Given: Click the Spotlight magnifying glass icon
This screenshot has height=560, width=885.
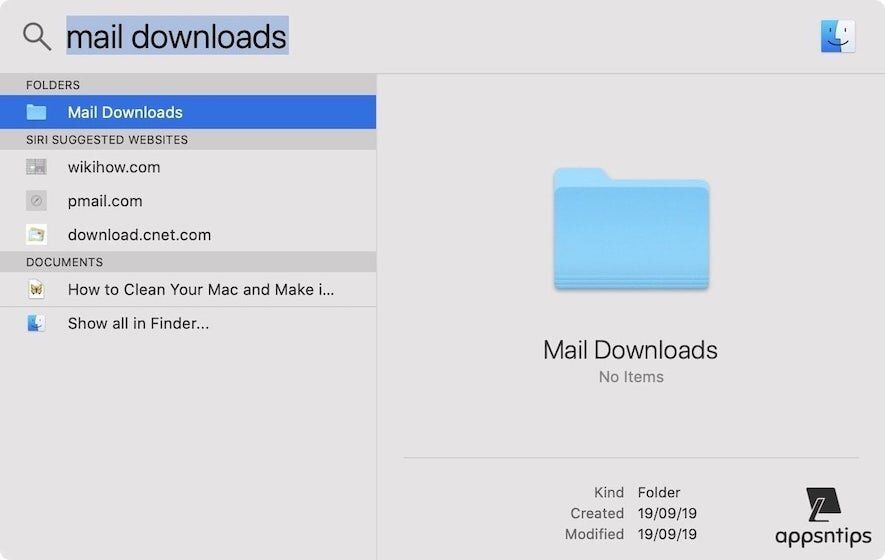Looking at the screenshot, I should 37,37.
